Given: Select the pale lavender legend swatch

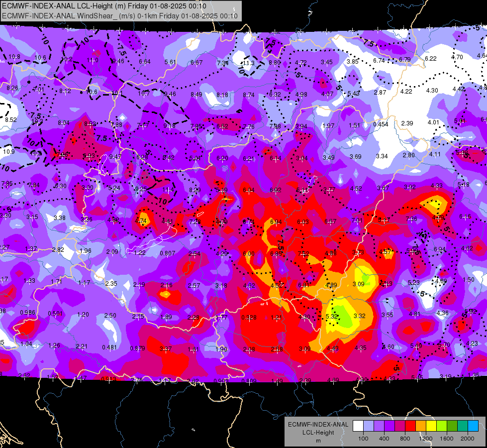Looking at the screenshot, I should click(369, 426).
